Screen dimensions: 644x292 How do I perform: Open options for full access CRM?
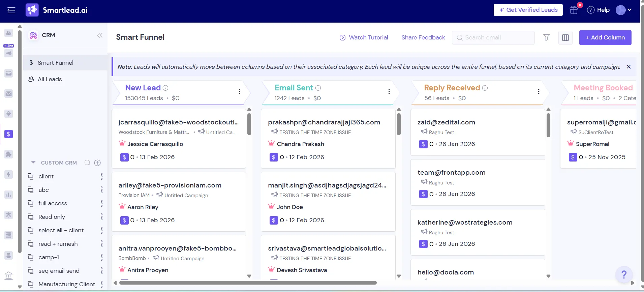101,203
